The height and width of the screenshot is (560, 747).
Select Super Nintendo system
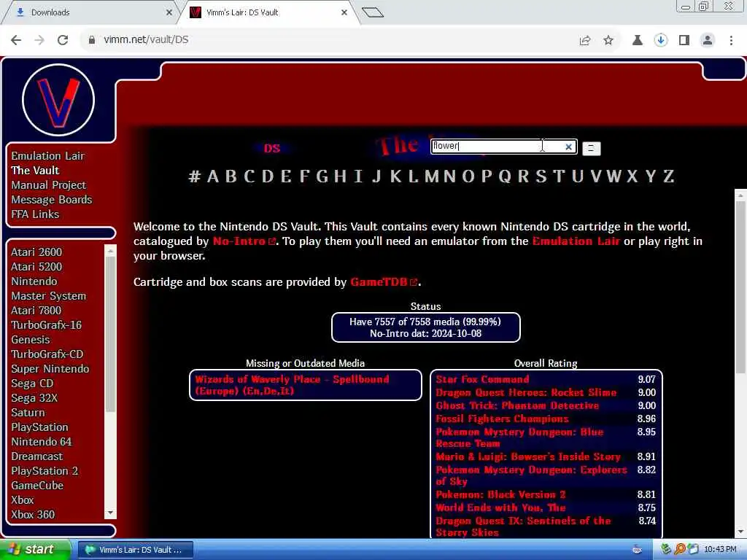(50, 368)
